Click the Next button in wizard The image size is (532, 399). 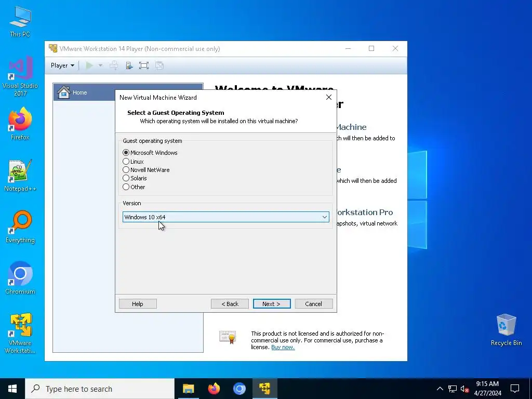271,303
